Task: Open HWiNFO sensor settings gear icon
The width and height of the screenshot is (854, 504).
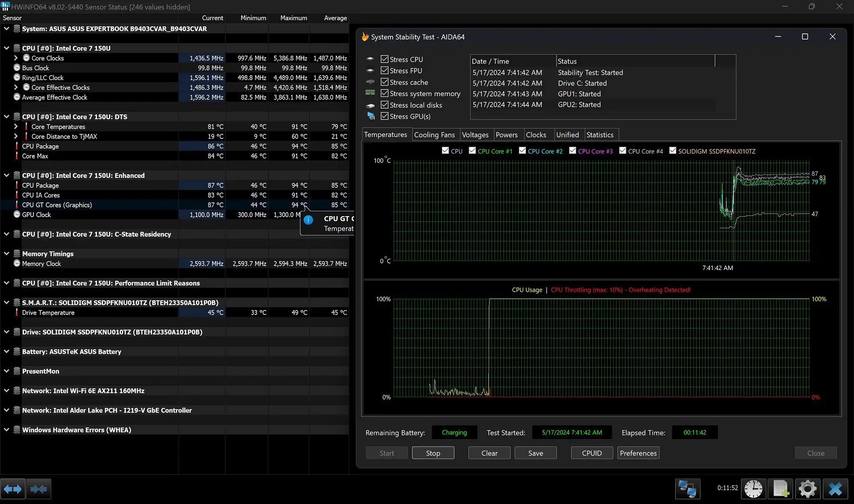Action: click(x=808, y=489)
